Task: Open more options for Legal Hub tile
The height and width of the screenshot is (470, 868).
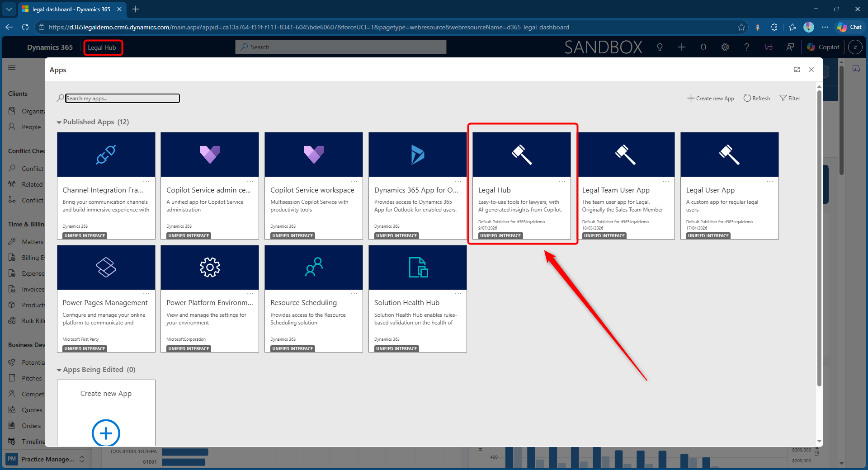Action: [562, 181]
